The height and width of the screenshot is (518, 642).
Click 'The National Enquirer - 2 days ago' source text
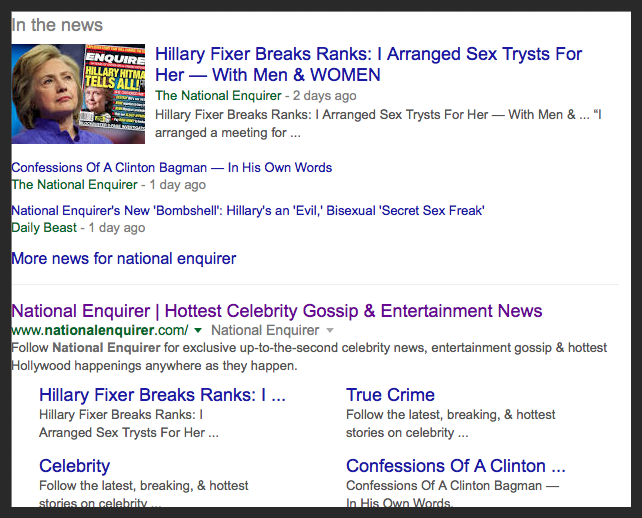(255, 95)
